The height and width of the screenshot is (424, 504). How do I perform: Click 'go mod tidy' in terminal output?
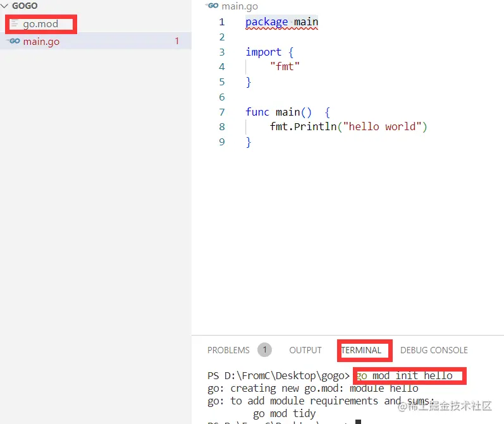[x=285, y=413]
